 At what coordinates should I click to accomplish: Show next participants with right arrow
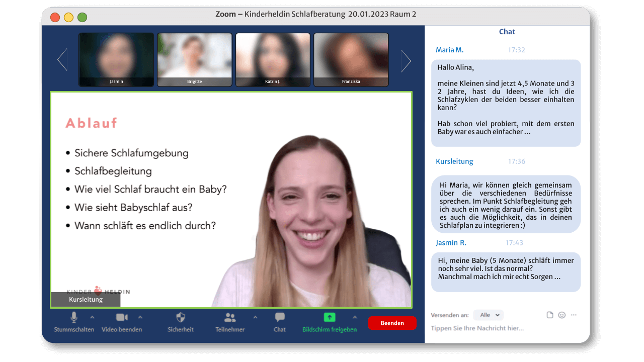(x=406, y=60)
